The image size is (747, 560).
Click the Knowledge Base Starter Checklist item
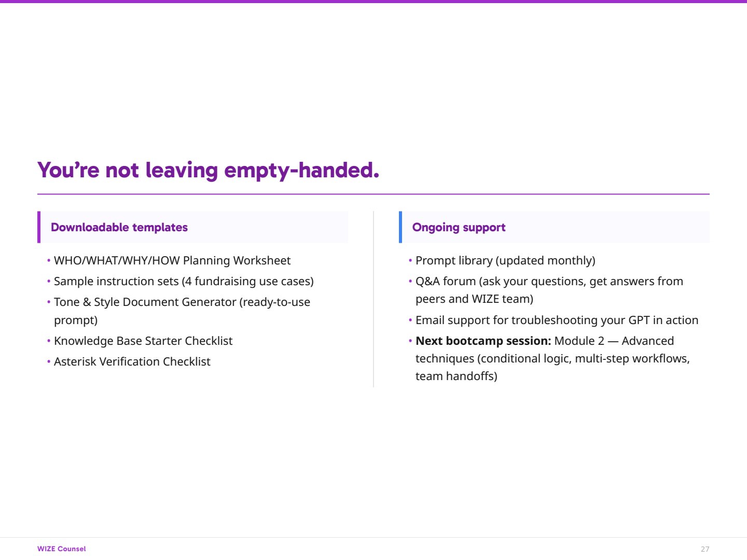tap(143, 341)
